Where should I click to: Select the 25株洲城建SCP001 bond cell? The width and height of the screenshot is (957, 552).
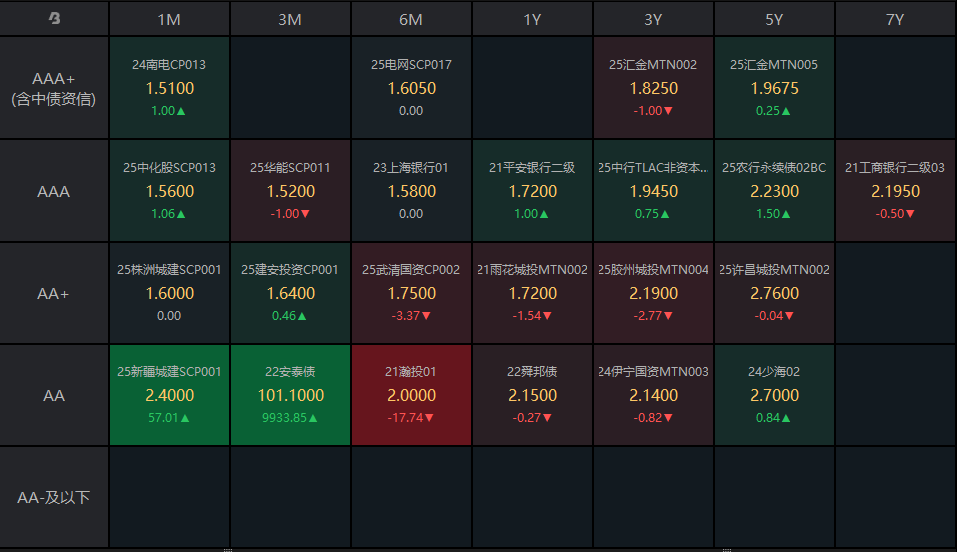click(x=169, y=293)
